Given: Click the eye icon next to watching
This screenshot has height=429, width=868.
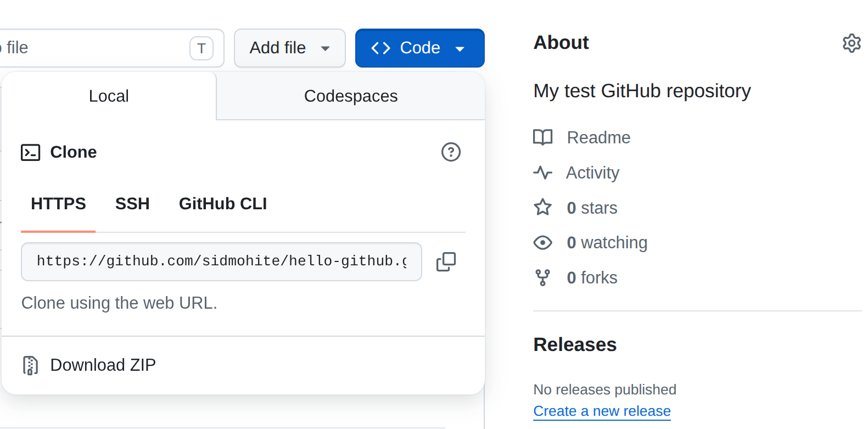Looking at the screenshot, I should click(x=543, y=242).
